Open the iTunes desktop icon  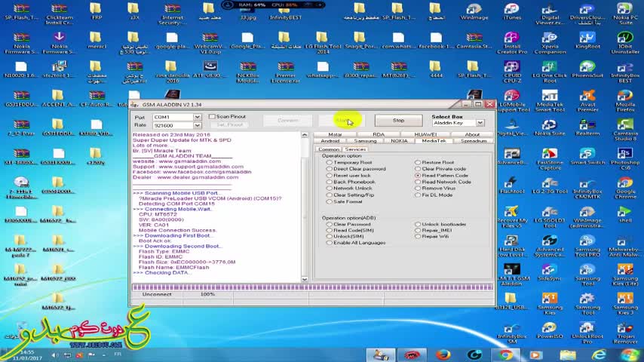click(x=512, y=11)
